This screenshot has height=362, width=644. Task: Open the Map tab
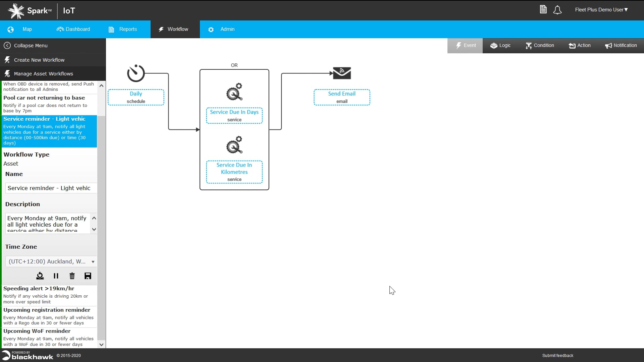(21, 29)
